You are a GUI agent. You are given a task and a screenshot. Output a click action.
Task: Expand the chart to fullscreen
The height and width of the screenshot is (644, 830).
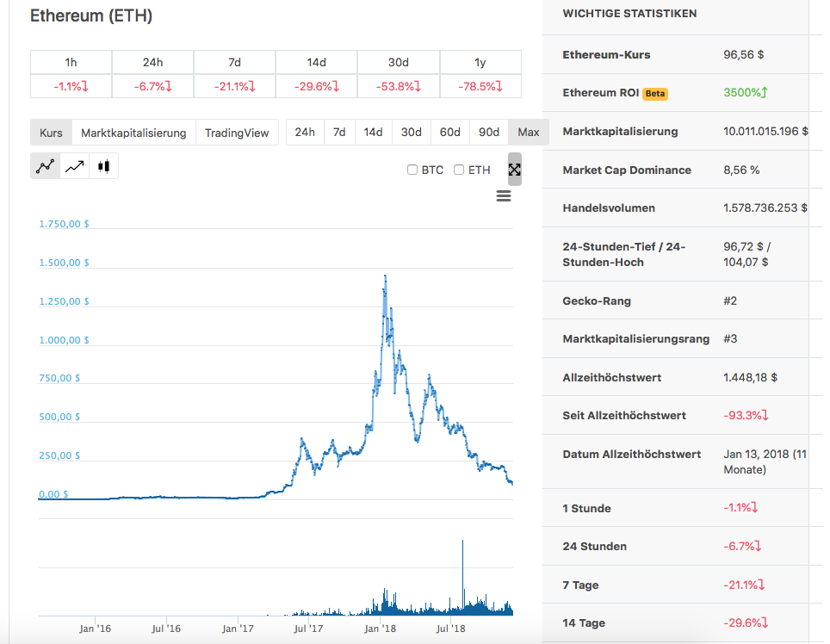click(x=514, y=170)
